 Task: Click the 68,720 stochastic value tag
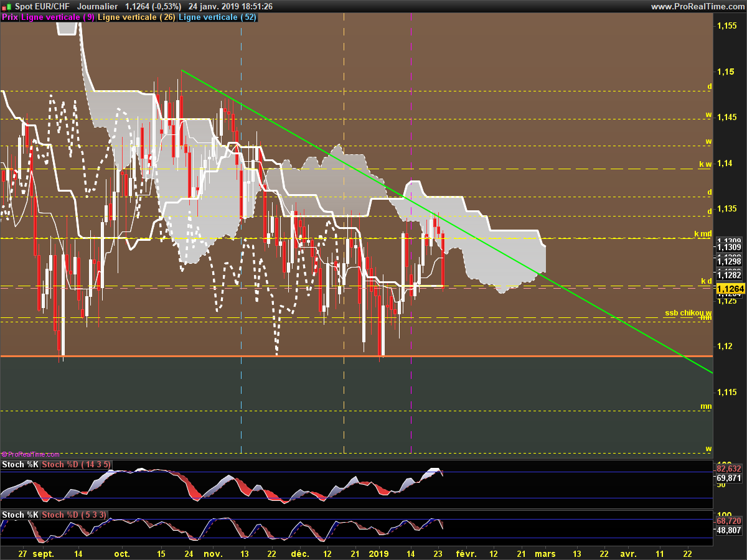[728, 521]
